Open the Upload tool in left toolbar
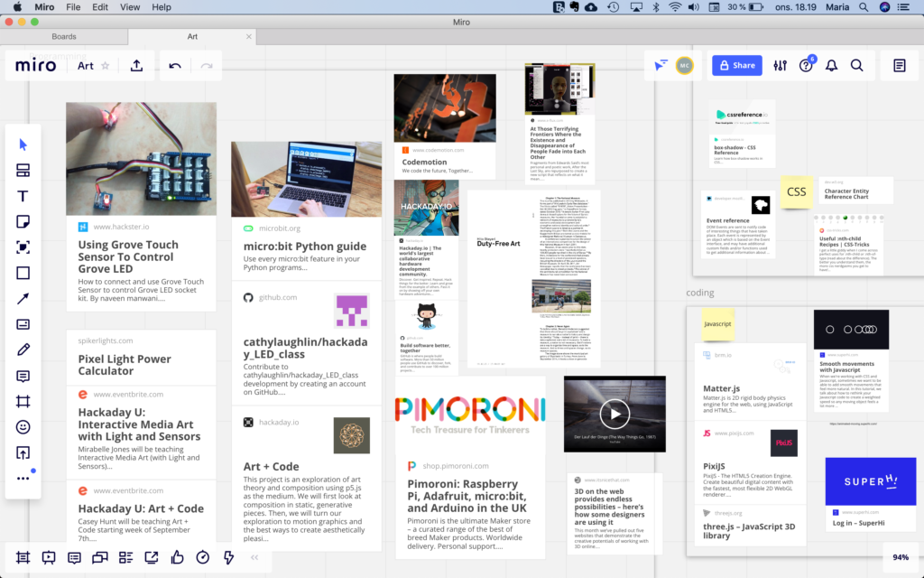924x578 pixels. point(23,453)
